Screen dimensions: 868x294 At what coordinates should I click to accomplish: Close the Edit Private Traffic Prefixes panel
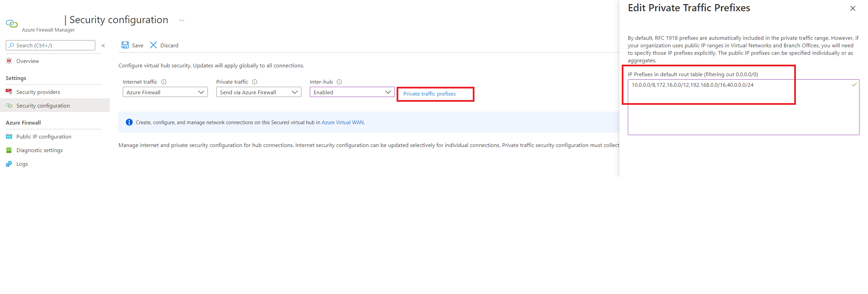(x=853, y=9)
